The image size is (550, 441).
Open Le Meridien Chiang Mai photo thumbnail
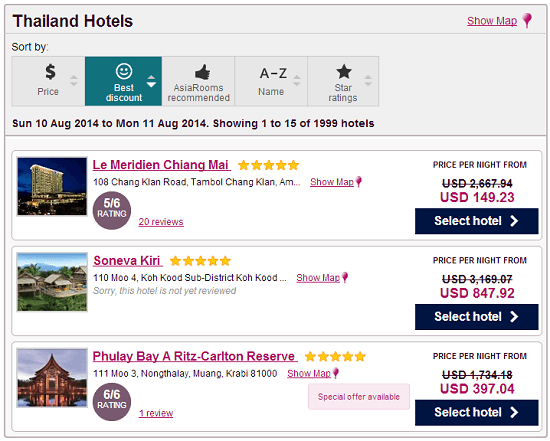(x=52, y=186)
